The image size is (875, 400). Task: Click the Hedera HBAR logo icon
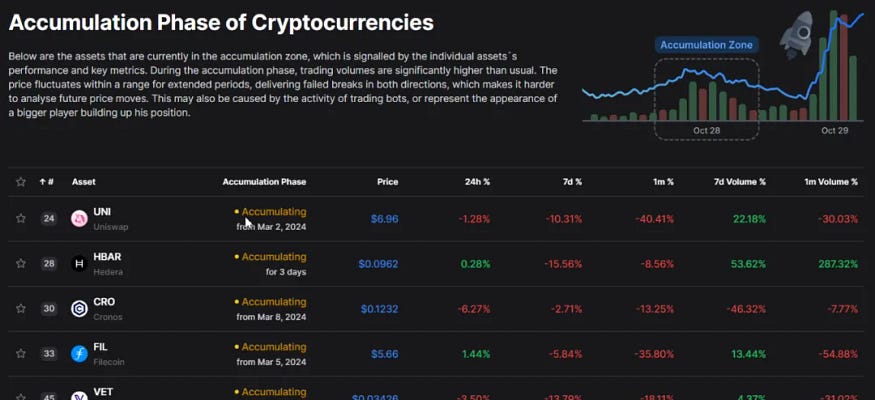pyautogui.click(x=79, y=263)
